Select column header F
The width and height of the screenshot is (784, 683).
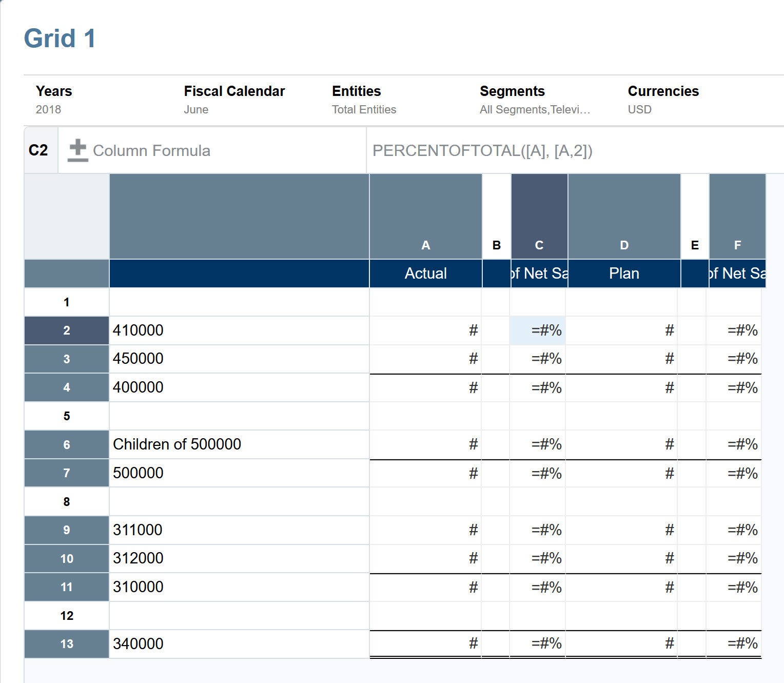click(737, 245)
